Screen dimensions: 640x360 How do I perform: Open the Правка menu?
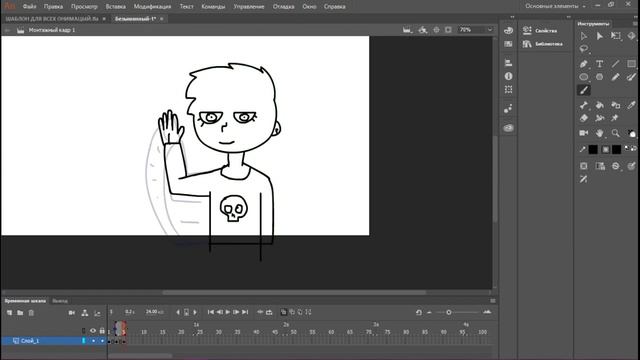coord(53,7)
